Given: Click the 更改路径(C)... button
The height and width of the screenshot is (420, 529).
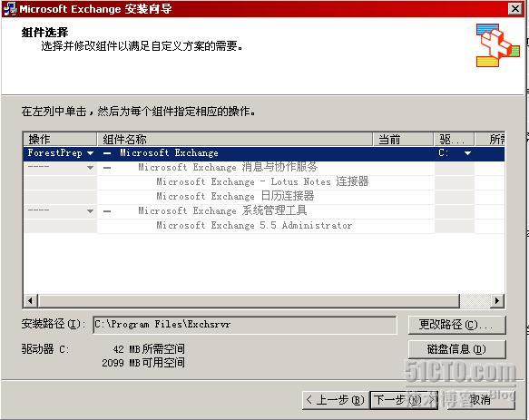Looking at the screenshot, I should (x=456, y=325).
